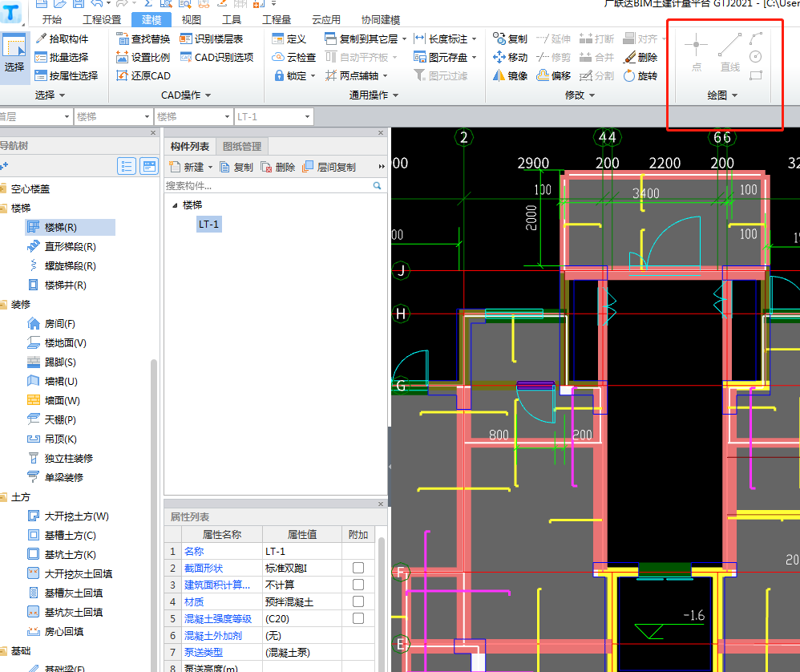This screenshot has height=672, width=800.
Task: Open 识别楼层表 recognize floor table
Action: [x=212, y=38]
